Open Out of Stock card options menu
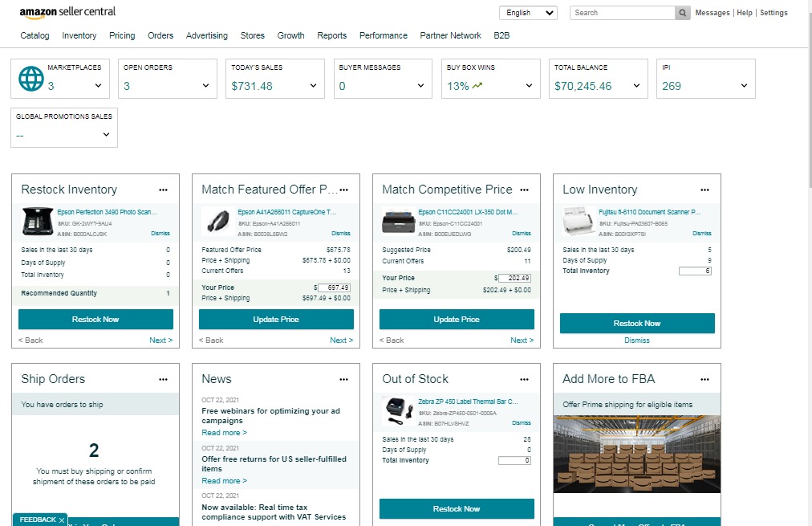 [x=524, y=379]
